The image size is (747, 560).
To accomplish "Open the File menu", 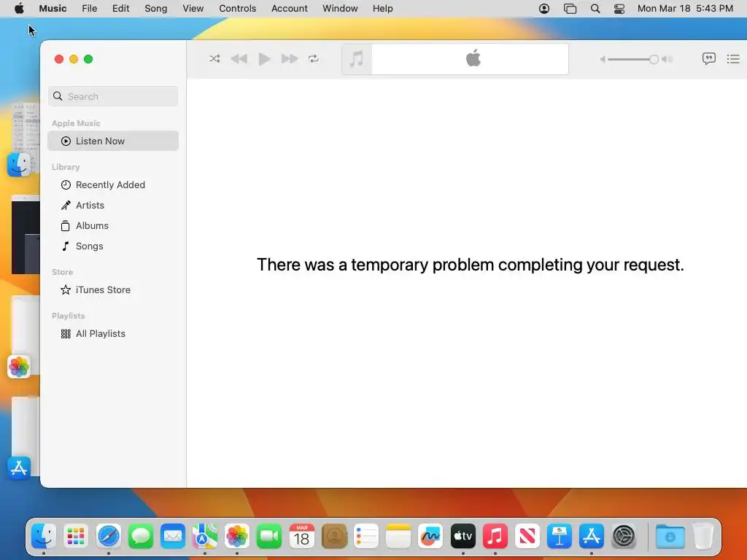I will (90, 9).
